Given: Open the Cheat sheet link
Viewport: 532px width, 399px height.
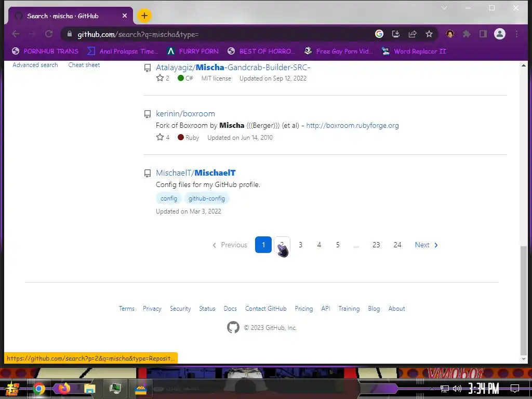Looking at the screenshot, I should click(x=84, y=65).
